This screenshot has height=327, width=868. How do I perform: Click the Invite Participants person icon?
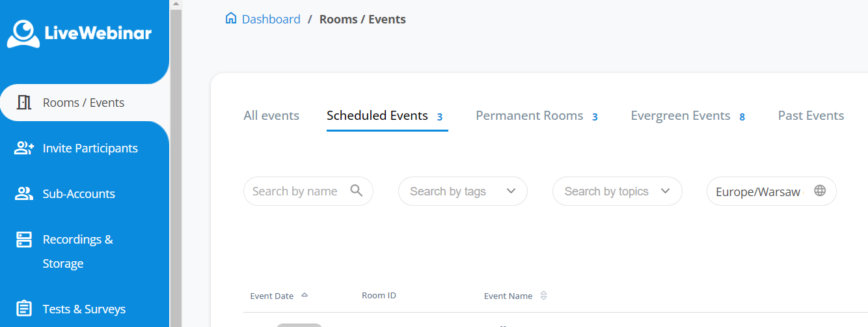pos(24,148)
